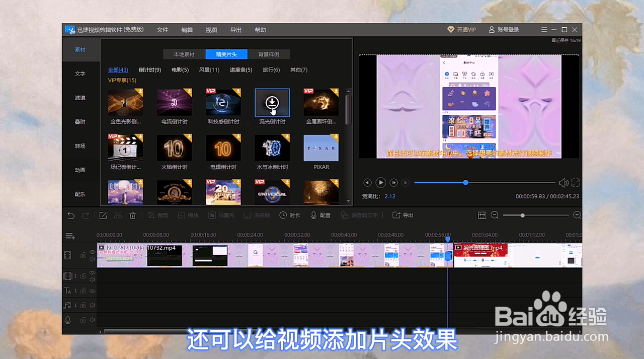The height and width of the screenshot is (359, 644).
Task: Lock the main video track
Action: pos(83,255)
